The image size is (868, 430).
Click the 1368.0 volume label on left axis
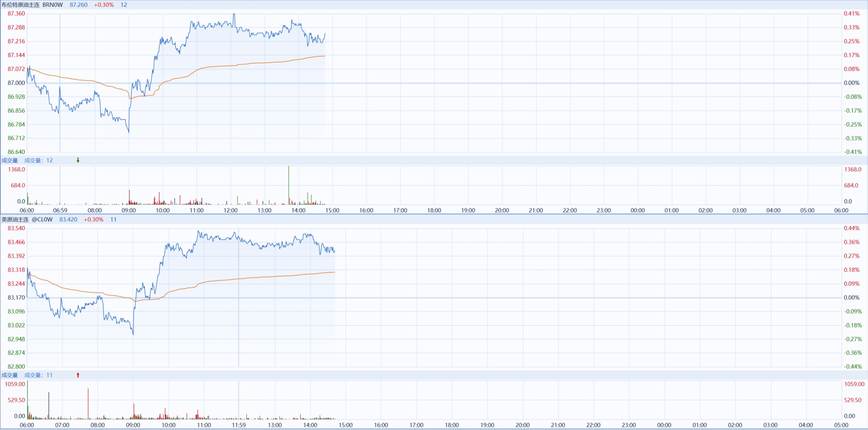point(17,170)
